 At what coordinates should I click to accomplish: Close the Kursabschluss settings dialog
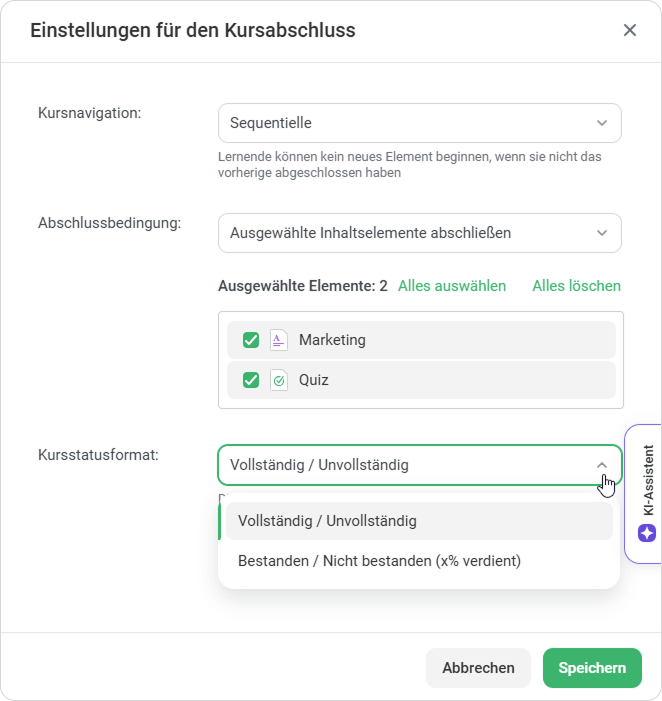(x=630, y=30)
